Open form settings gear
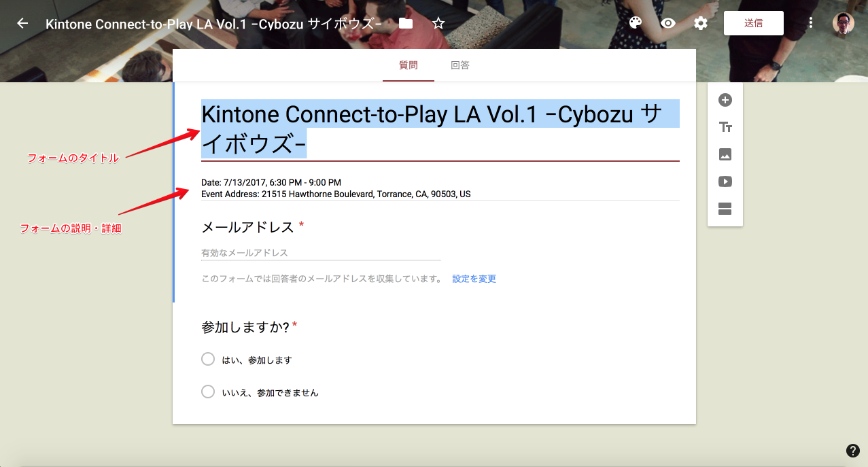The image size is (868, 467). (701, 23)
